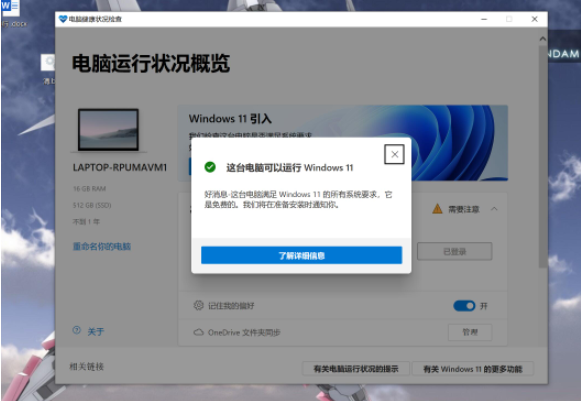The image size is (581, 401).
Task: Click the scrollbar up arrow
Action: click(542, 39)
